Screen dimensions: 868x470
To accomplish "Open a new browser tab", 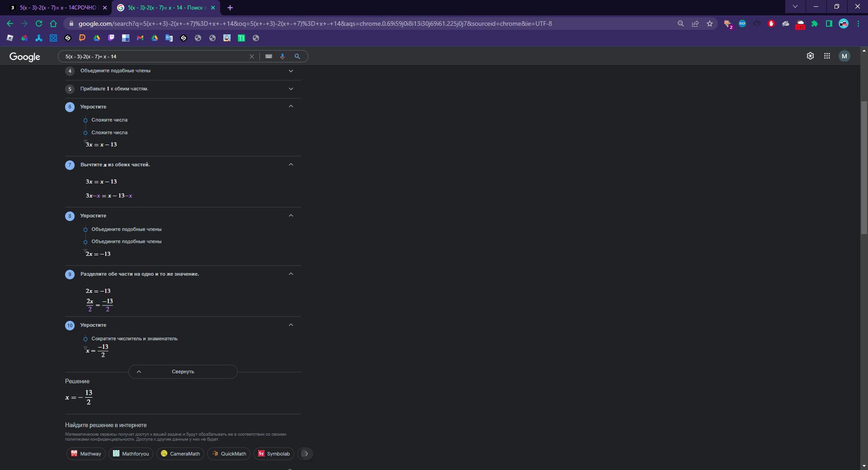I will tap(230, 8).
